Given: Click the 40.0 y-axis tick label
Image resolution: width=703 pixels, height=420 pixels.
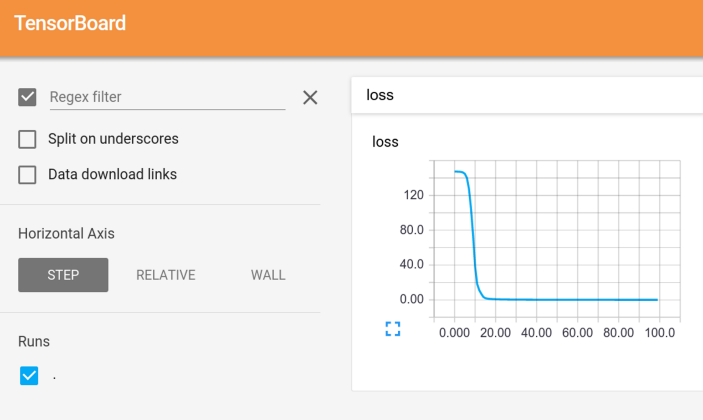Looking at the screenshot, I should tap(412, 264).
